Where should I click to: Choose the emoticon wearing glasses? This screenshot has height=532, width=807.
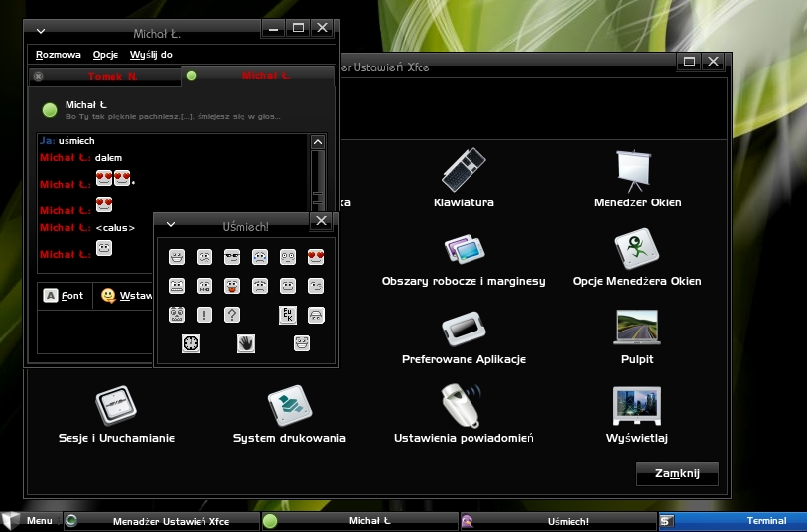[x=232, y=257]
